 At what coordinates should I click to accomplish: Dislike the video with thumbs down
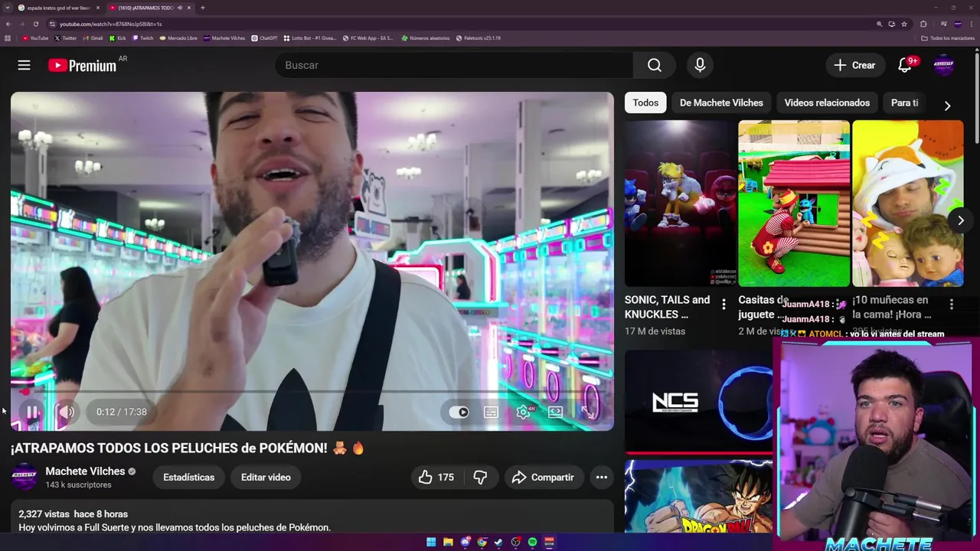point(481,477)
